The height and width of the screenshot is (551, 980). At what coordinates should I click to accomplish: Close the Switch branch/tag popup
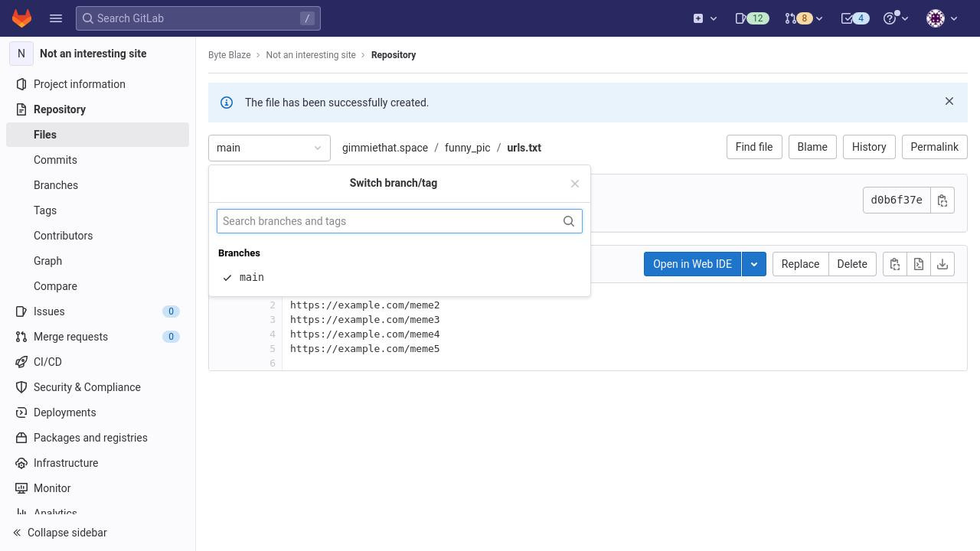coord(575,184)
